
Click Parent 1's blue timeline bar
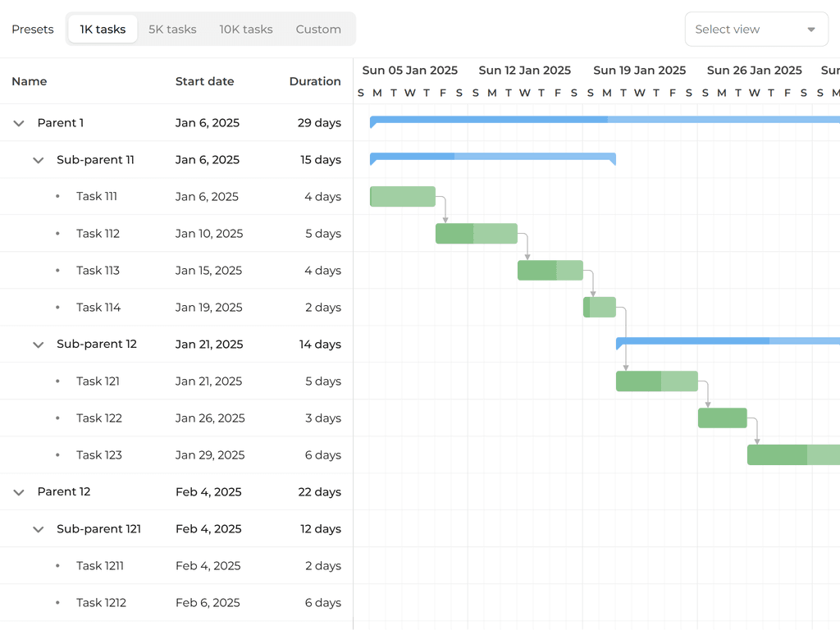coord(574,121)
